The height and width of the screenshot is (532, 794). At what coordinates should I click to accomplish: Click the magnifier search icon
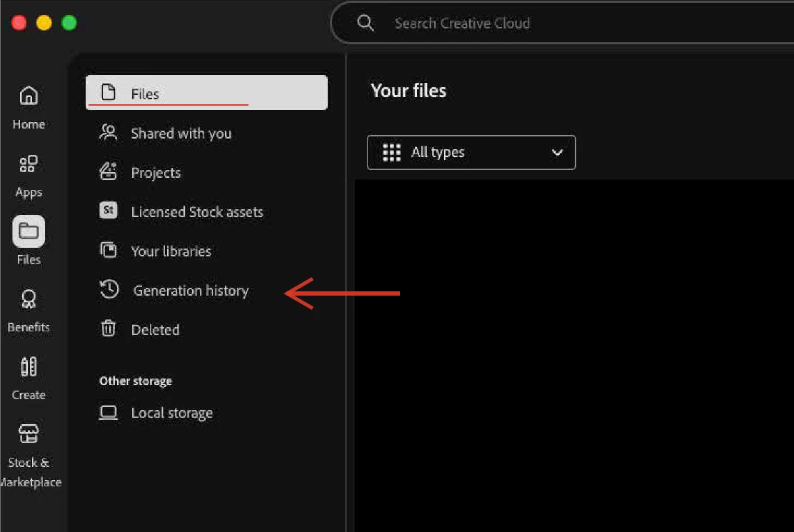coord(365,23)
